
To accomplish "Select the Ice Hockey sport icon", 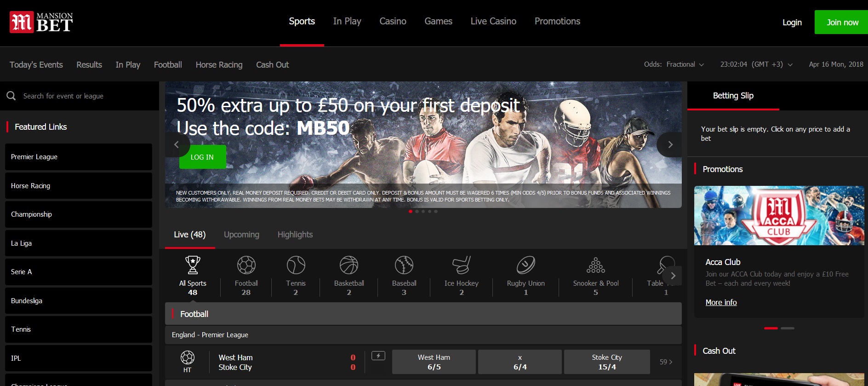I will click(x=462, y=265).
